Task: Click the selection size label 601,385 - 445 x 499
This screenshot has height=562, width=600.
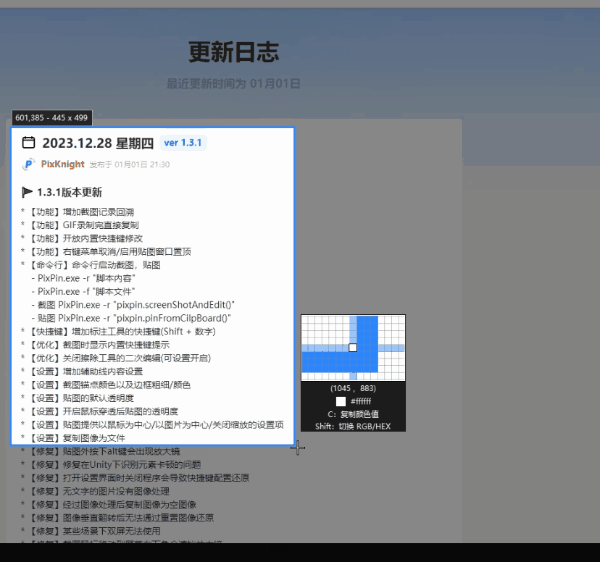Action: coord(52,118)
